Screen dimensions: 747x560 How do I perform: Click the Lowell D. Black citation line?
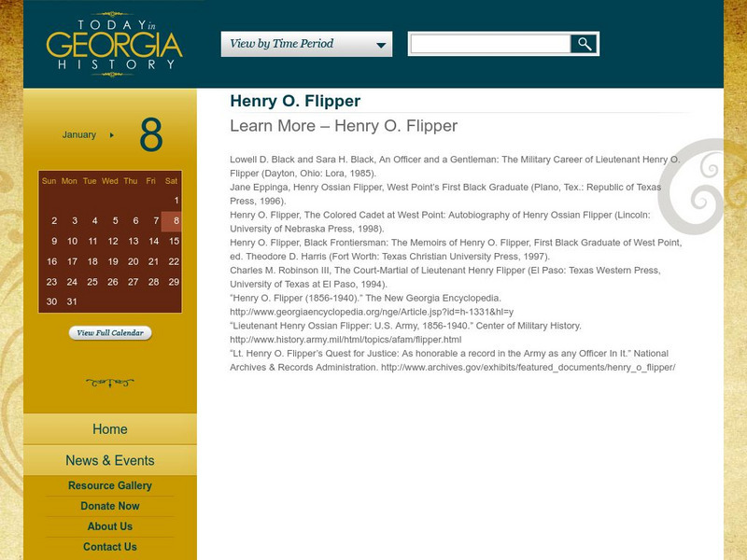pos(455,166)
